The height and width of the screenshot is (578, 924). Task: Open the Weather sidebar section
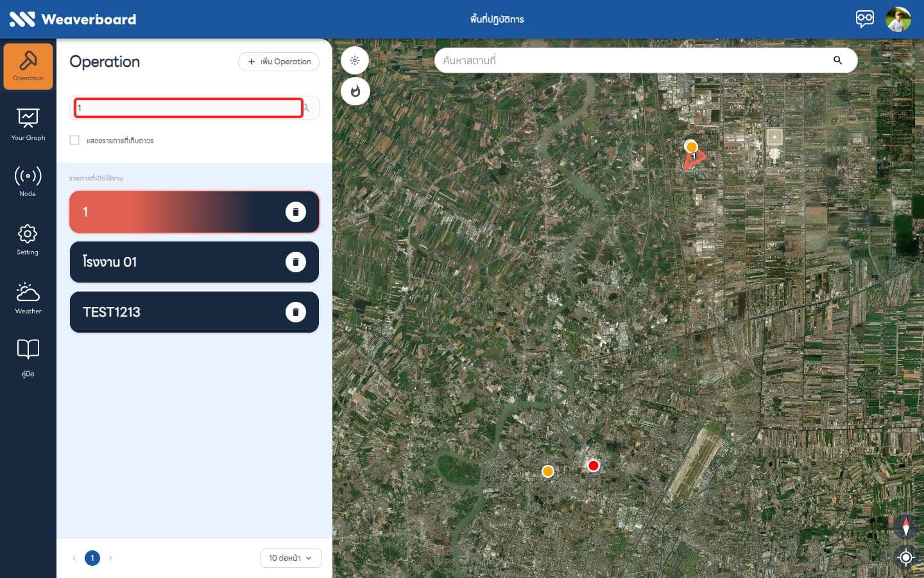28,298
